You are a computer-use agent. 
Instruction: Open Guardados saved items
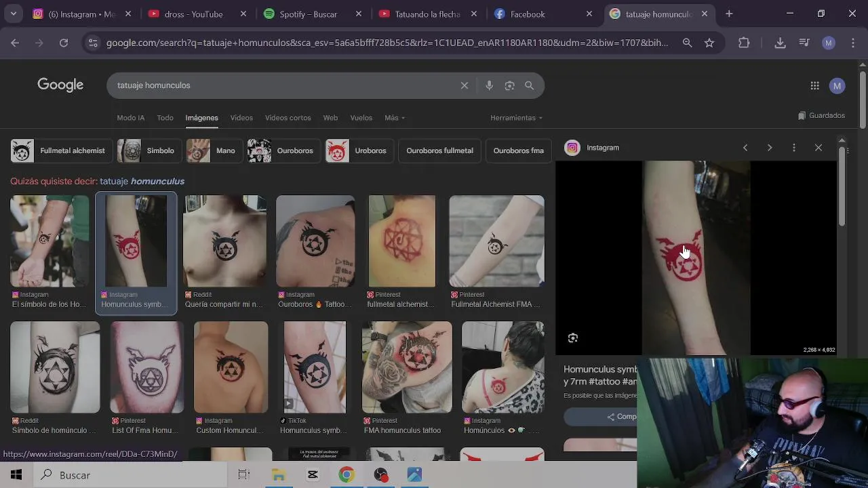click(x=821, y=115)
